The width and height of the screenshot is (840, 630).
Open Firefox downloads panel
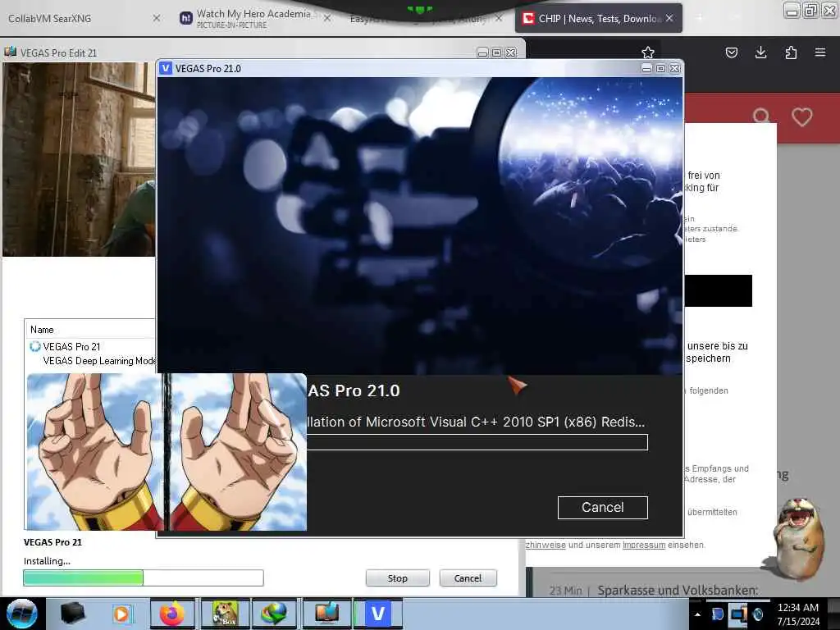tap(760, 52)
